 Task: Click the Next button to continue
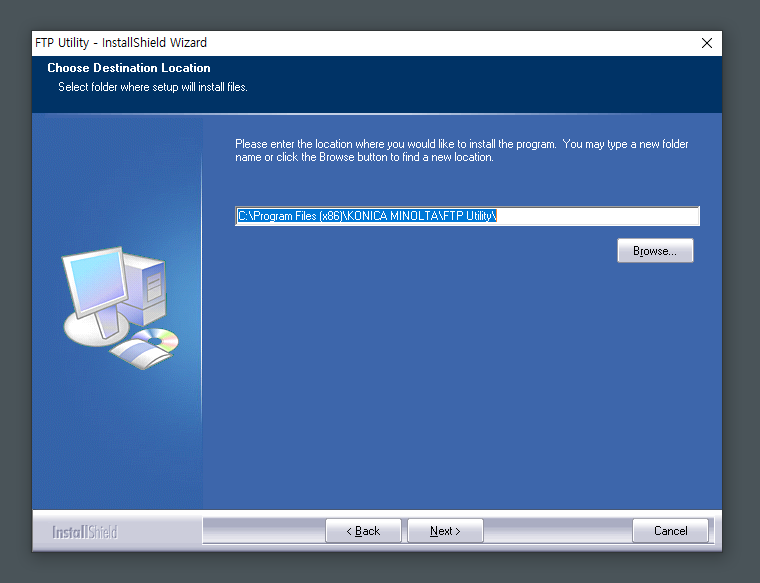tap(445, 531)
